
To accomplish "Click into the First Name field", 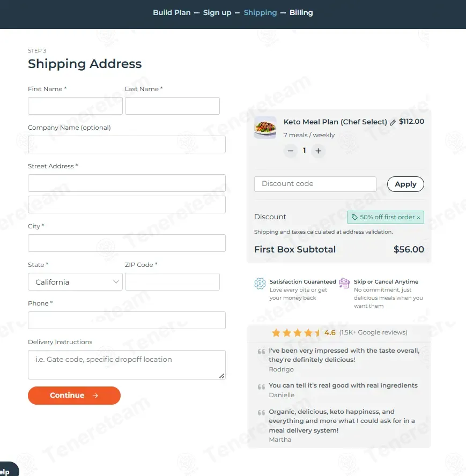I will pyautogui.click(x=75, y=106).
